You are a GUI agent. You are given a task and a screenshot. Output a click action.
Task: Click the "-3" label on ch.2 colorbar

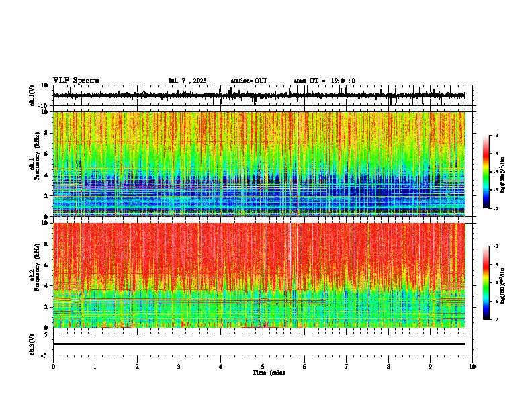pyautogui.click(x=496, y=246)
